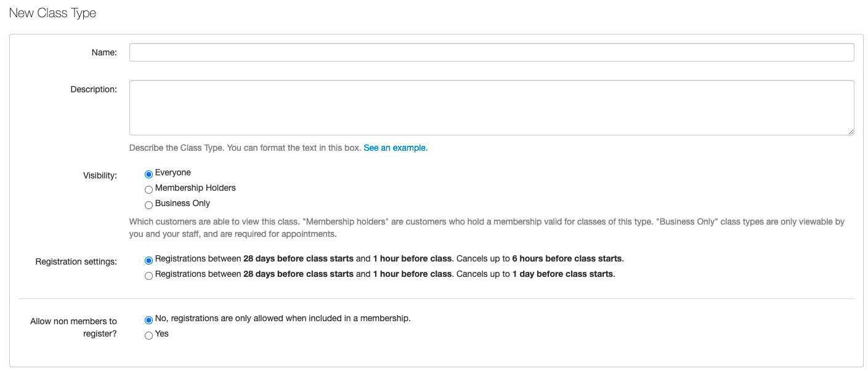
Task: Click the Description box resize handle
Action: [850, 131]
